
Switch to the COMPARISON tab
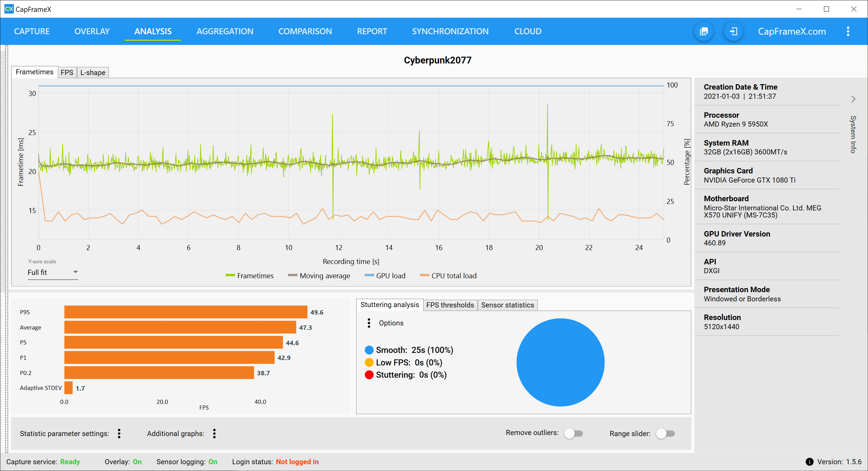305,32
